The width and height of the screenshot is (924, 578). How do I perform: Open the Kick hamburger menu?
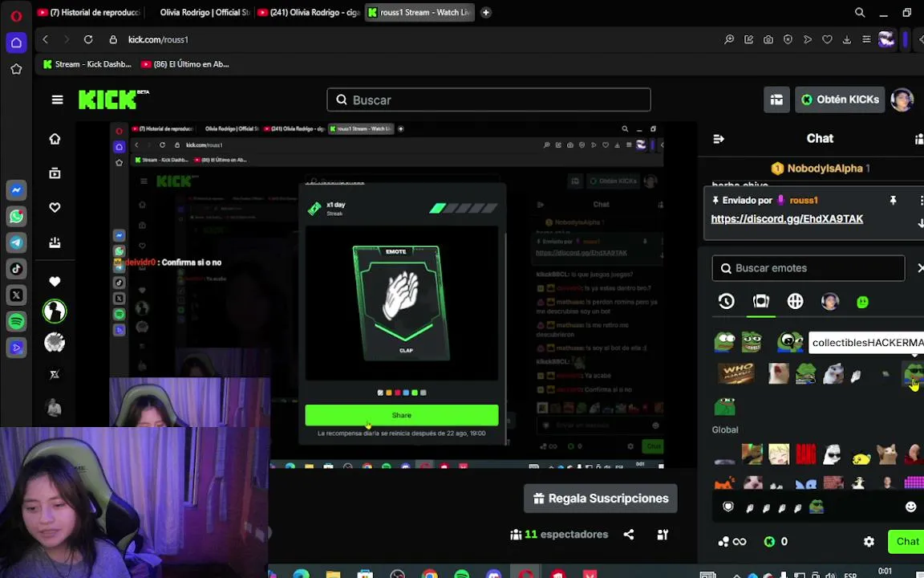57,100
